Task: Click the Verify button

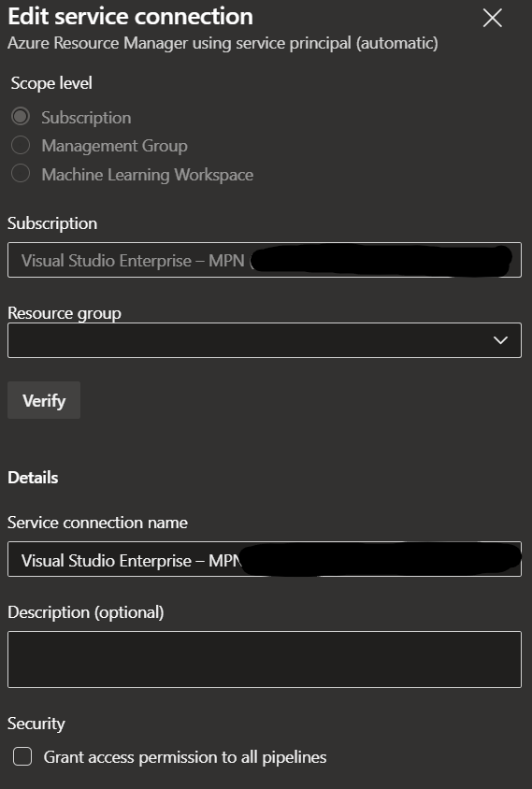Action: [x=44, y=400]
